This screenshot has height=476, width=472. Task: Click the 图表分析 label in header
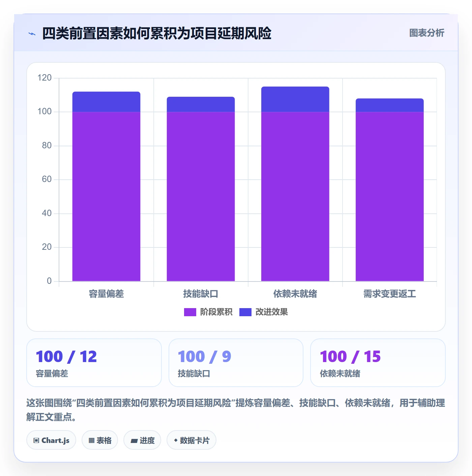[x=426, y=33]
